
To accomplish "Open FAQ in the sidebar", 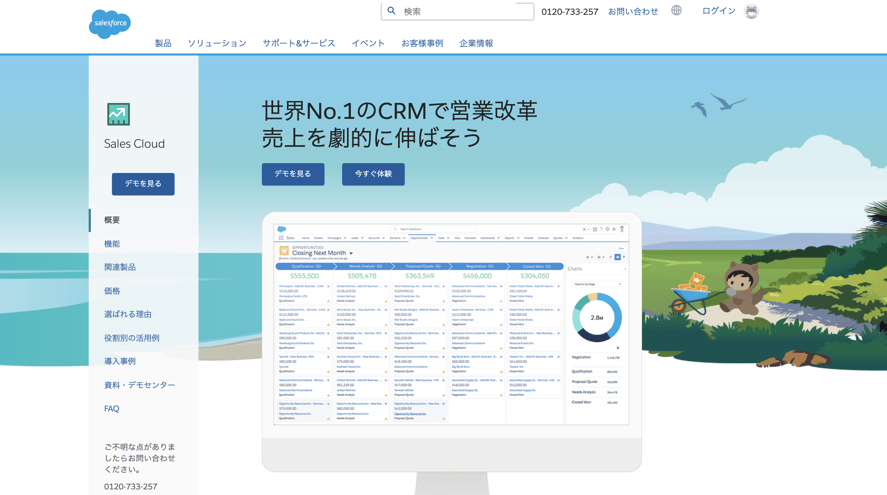I will [112, 408].
